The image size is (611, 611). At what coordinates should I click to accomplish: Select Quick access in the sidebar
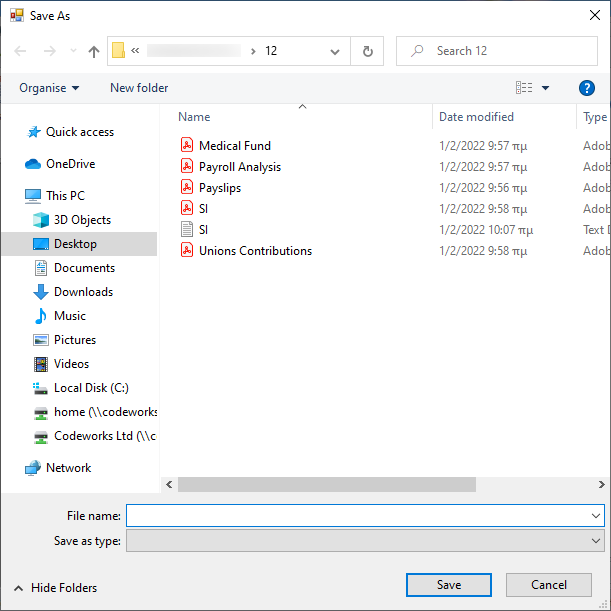(70, 132)
